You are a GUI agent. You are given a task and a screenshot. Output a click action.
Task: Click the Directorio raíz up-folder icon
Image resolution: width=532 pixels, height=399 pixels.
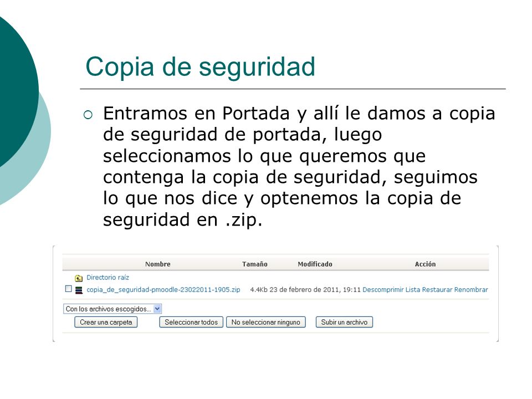click(x=78, y=278)
